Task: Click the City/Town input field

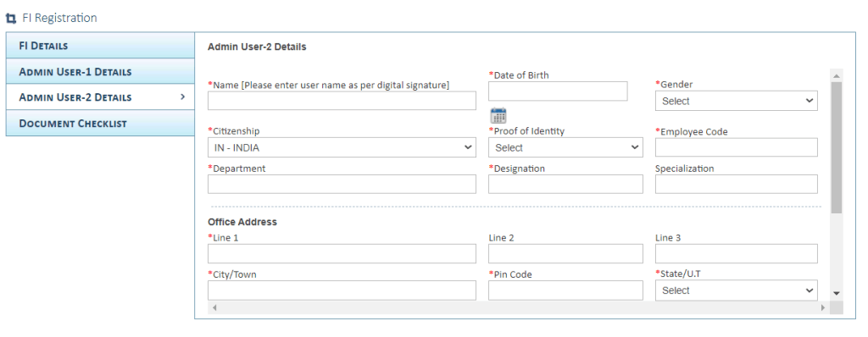Action: 342,290
